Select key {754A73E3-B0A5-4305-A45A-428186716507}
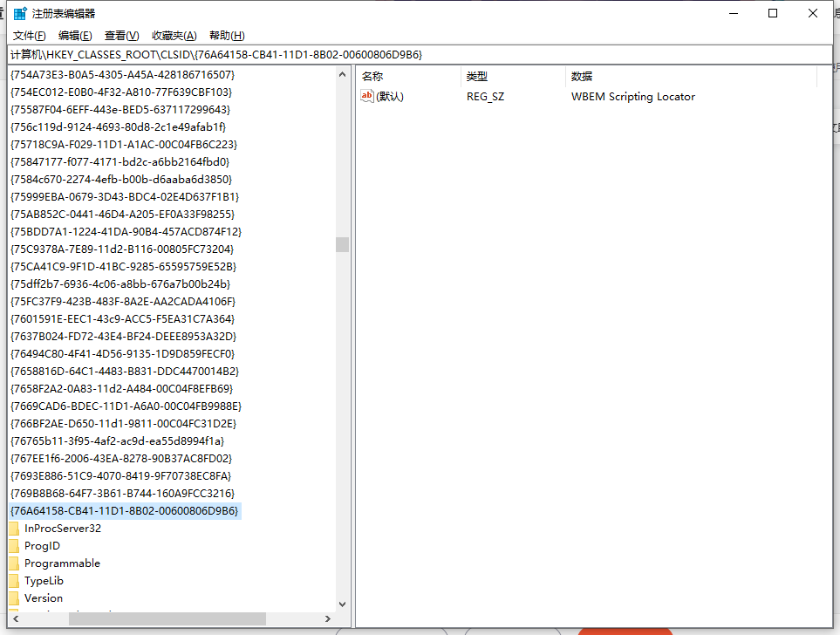 pos(123,74)
